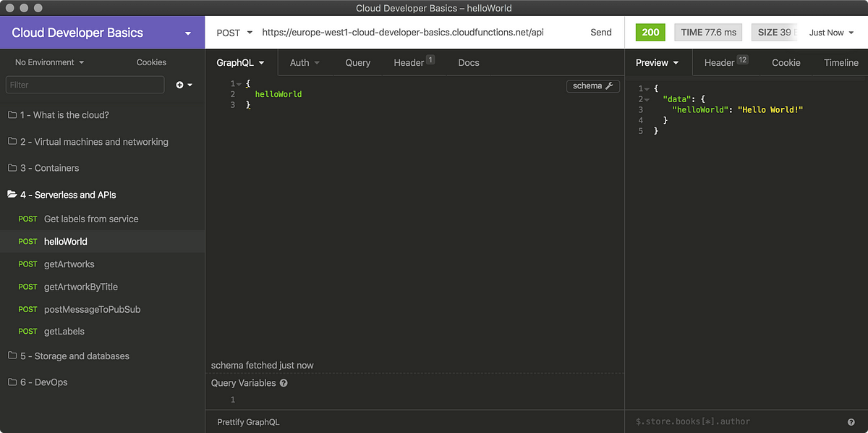Open the Cookies manager
This screenshot has width=868, height=433.
tap(151, 62)
